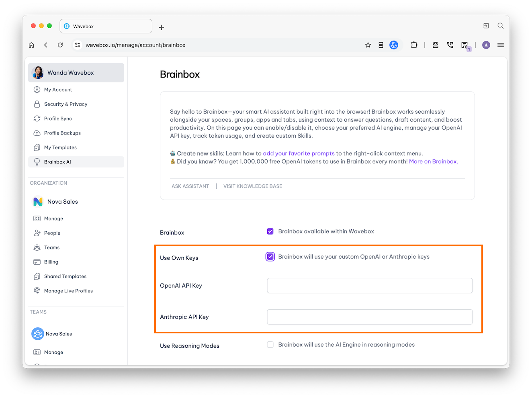The width and height of the screenshot is (532, 398).
Task: Click the ORGANIZATION section label
Action: pos(49,183)
